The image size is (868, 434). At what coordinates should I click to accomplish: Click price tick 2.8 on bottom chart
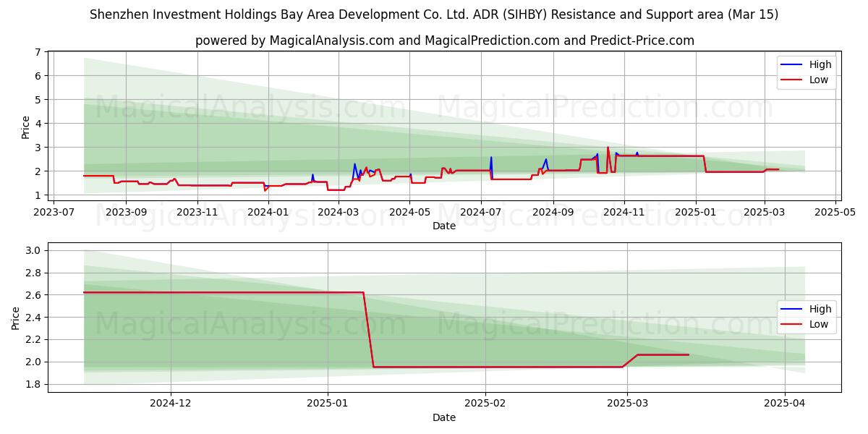tap(32, 273)
